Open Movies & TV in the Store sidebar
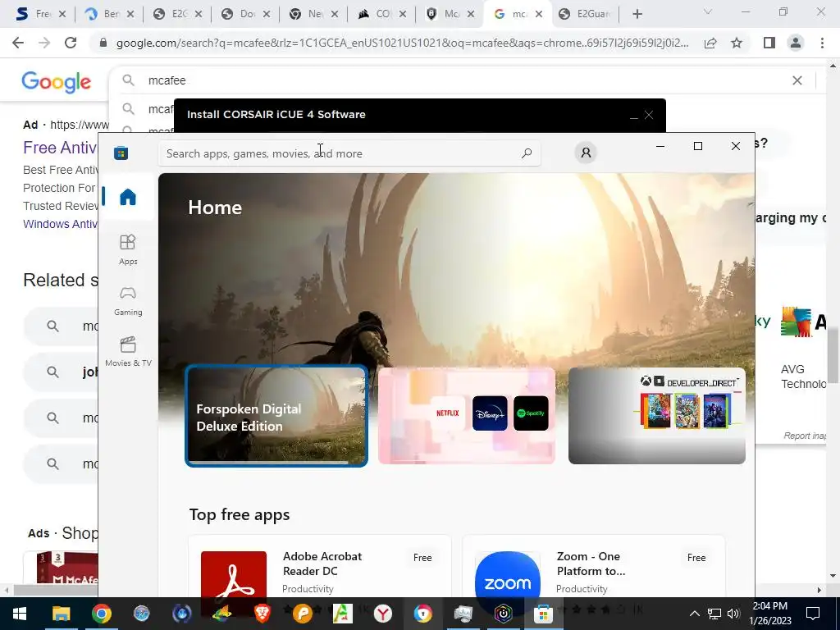 128,351
